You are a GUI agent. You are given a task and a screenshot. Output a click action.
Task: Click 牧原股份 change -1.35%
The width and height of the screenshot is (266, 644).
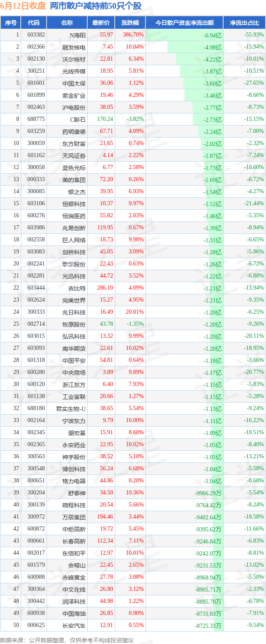135,324
